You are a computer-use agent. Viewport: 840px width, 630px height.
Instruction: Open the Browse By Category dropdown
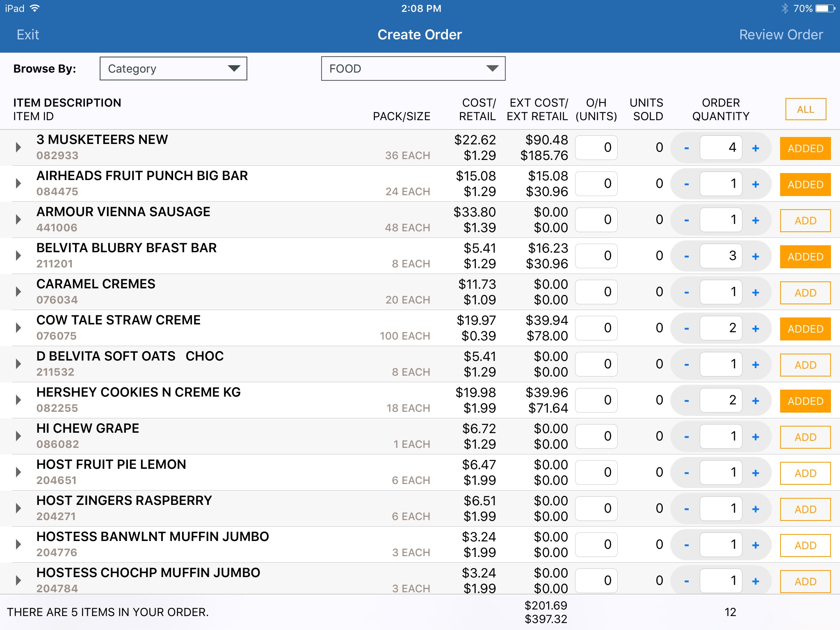click(x=173, y=68)
